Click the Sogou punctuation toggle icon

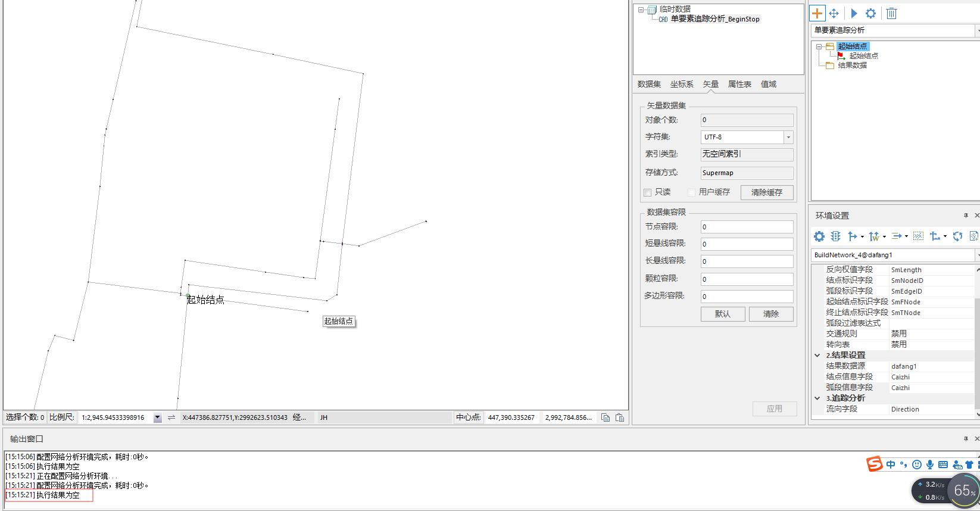[x=903, y=465]
